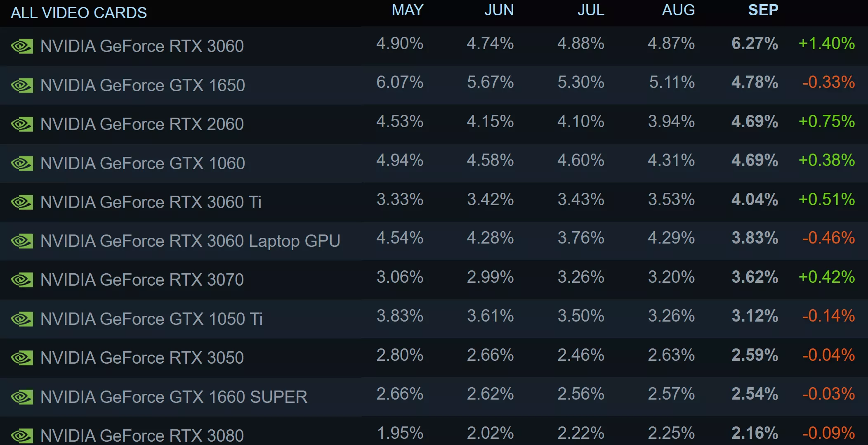The image size is (868, 445).
Task: Click the NVIDIA logo beside RTX 3060
Action: [22, 46]
